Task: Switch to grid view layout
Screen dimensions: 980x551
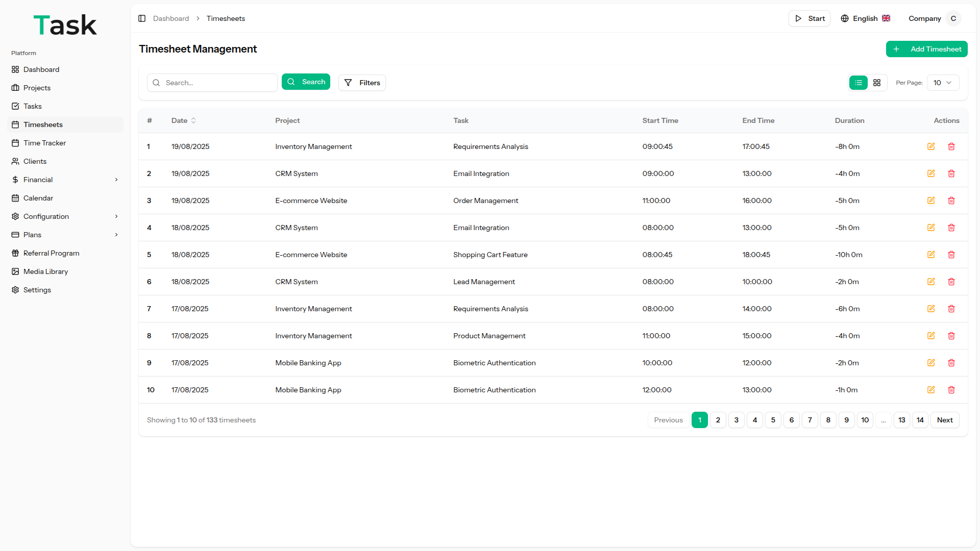Action: click(x=877, y=83)
